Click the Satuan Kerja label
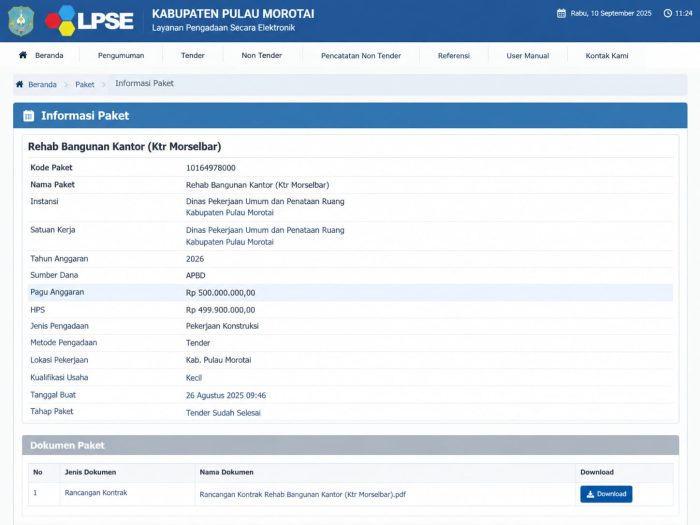700x525 pixels. coord(53,230)
